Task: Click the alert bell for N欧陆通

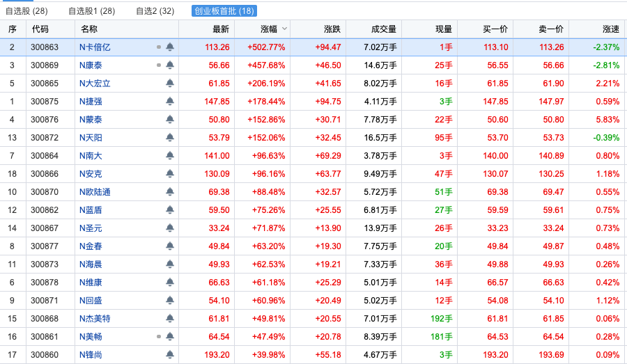Action: point(170,192)
